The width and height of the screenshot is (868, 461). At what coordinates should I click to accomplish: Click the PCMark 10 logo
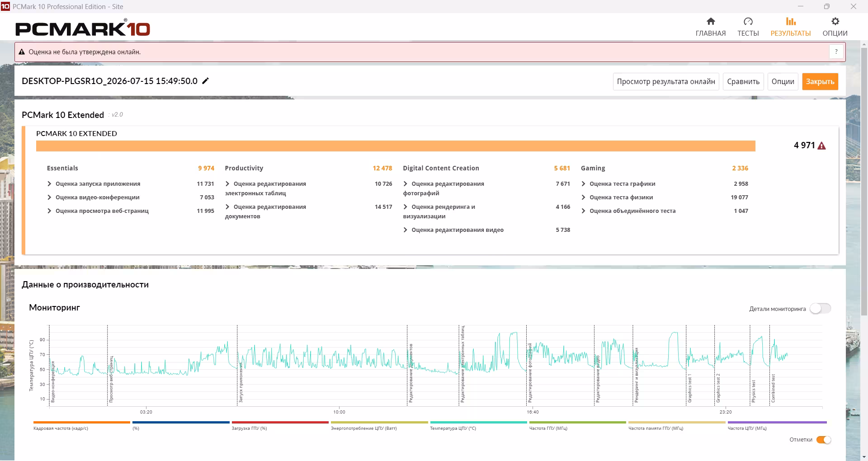83,28
